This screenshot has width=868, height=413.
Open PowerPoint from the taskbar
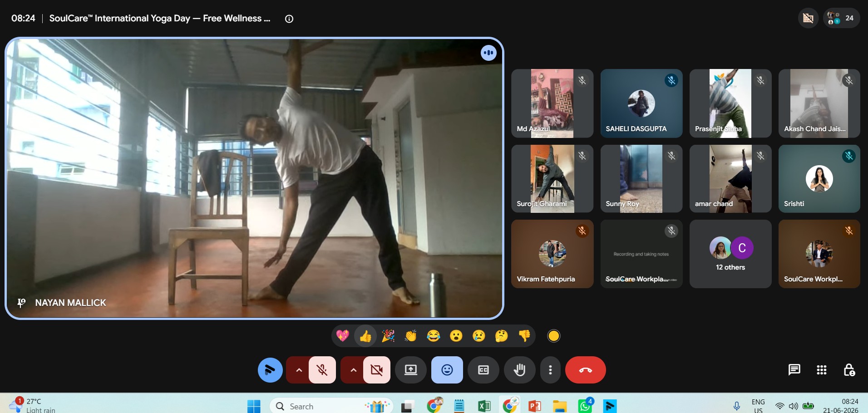(534, 406)
